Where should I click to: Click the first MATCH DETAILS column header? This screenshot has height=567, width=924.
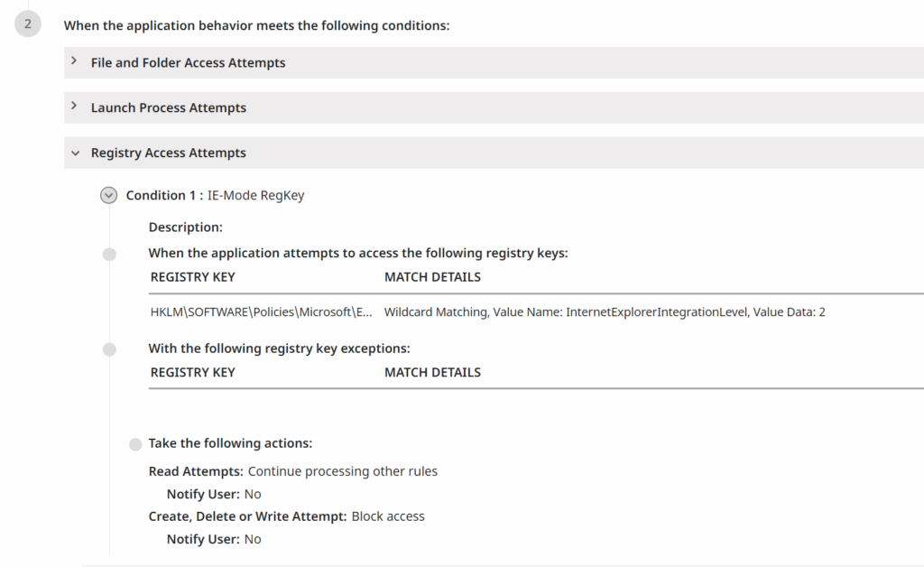(432, 277)
